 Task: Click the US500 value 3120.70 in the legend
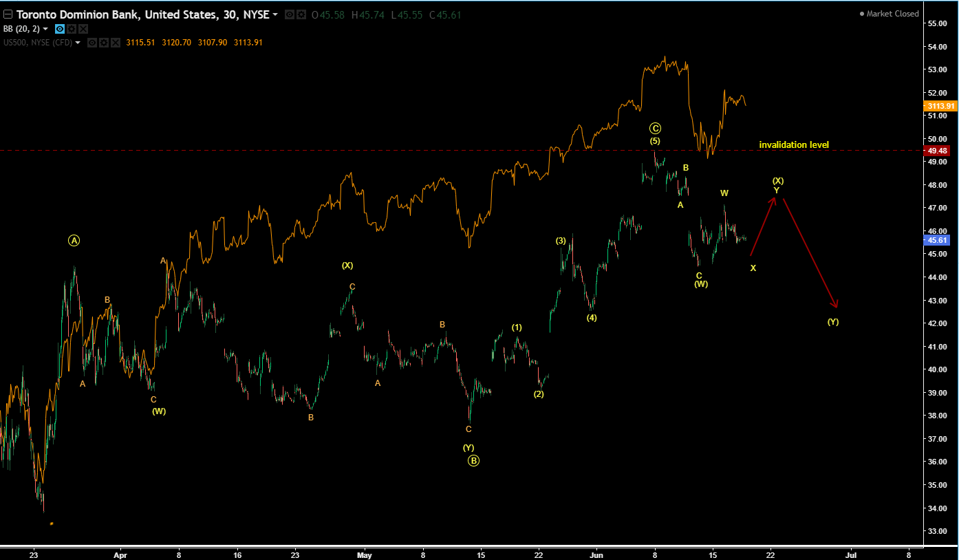pos(176,43)
